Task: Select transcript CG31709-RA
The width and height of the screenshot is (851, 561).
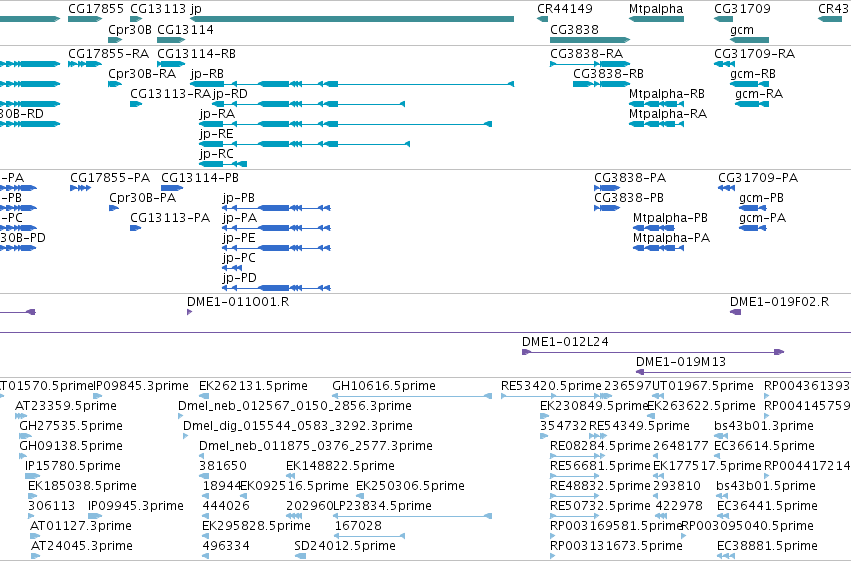Action: click(725, 64)
